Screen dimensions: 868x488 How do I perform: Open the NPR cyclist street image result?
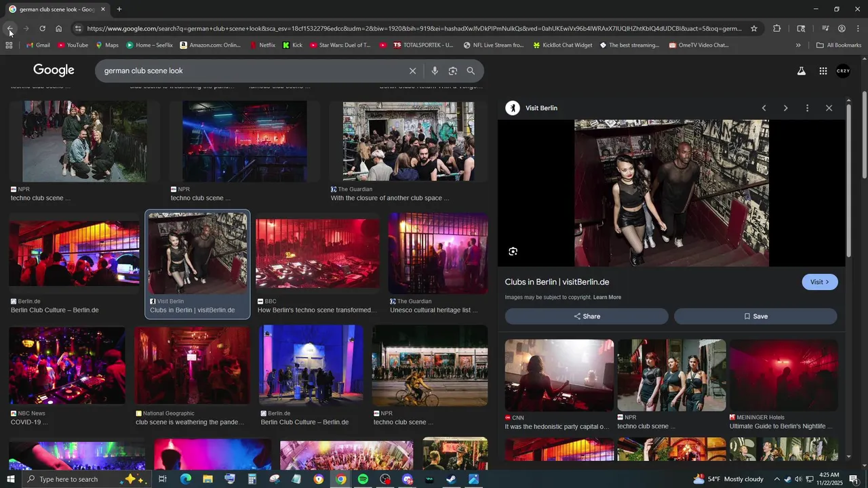click(430, 366)
